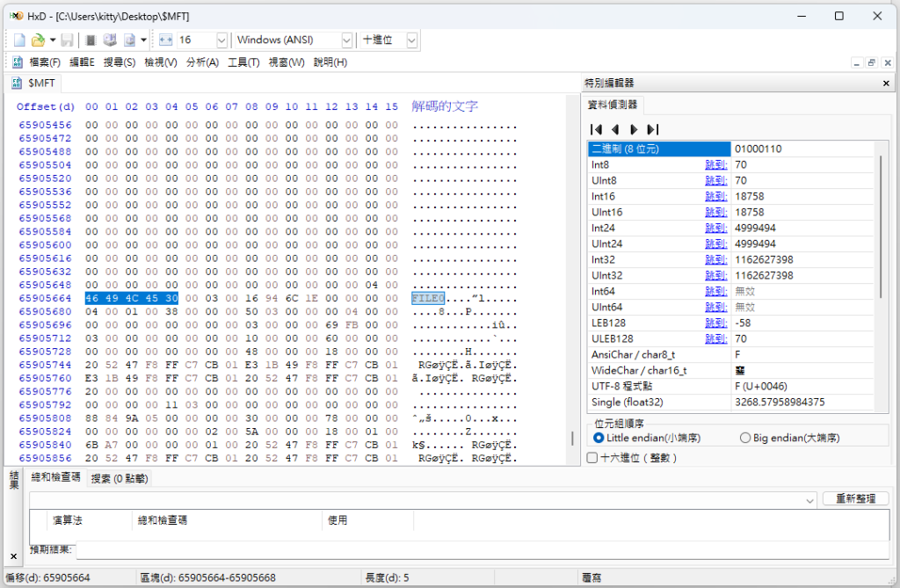
Task: Click the 重新整理 button
Action: (855, 498)
